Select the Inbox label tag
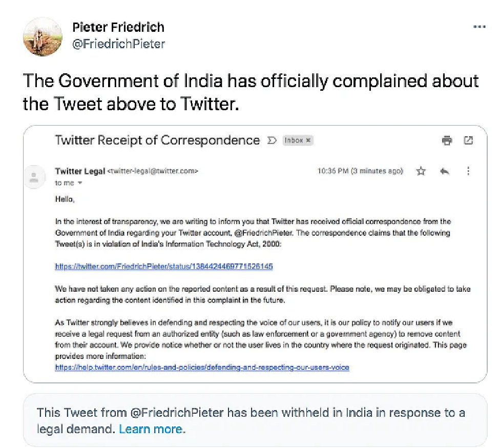 tap(295, 140)
